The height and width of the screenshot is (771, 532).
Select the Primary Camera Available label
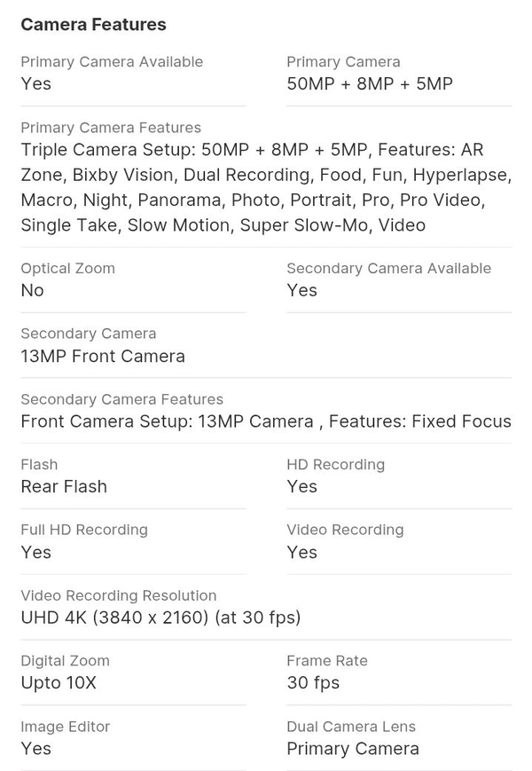112,62
